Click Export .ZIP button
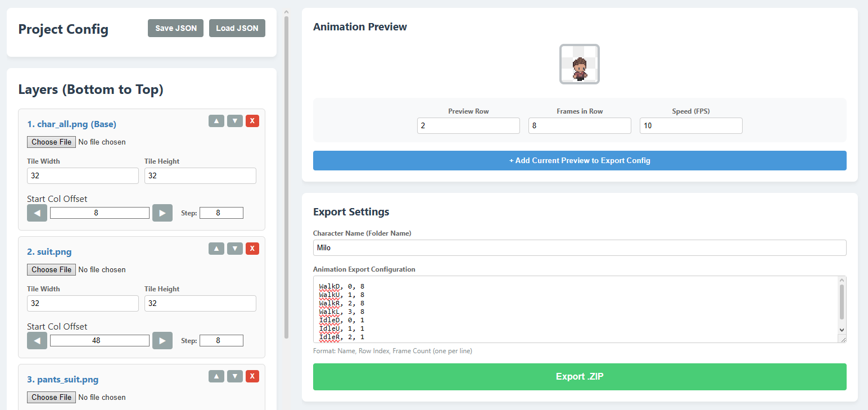The image size is (868, 410). (x=580, y=377)
